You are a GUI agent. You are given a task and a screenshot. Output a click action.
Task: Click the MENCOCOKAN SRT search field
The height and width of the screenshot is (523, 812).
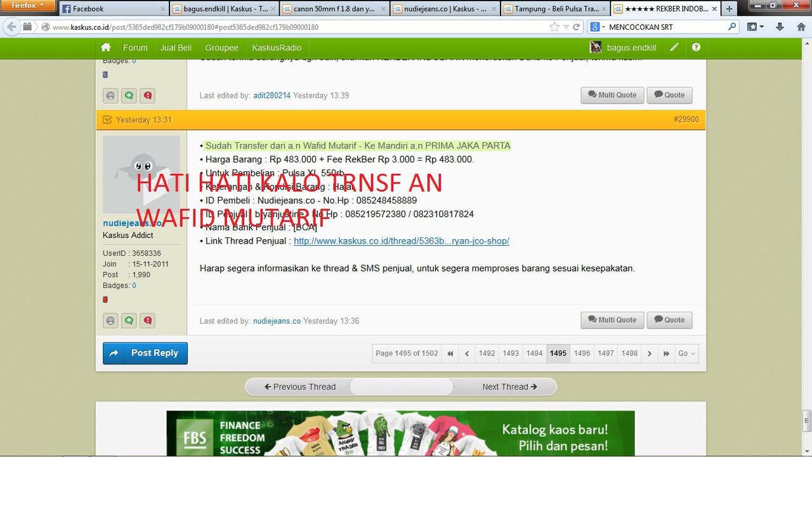point(667,27)
